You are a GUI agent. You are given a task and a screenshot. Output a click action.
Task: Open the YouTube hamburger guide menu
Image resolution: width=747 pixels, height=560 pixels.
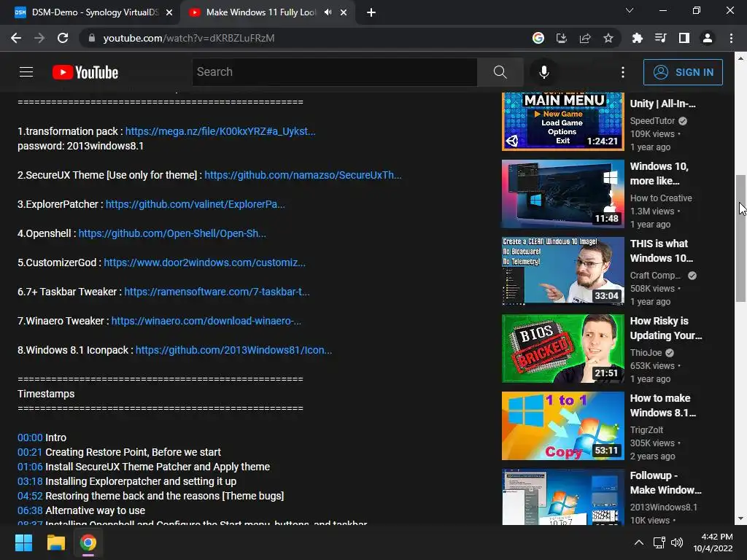(x=26, y=72)
